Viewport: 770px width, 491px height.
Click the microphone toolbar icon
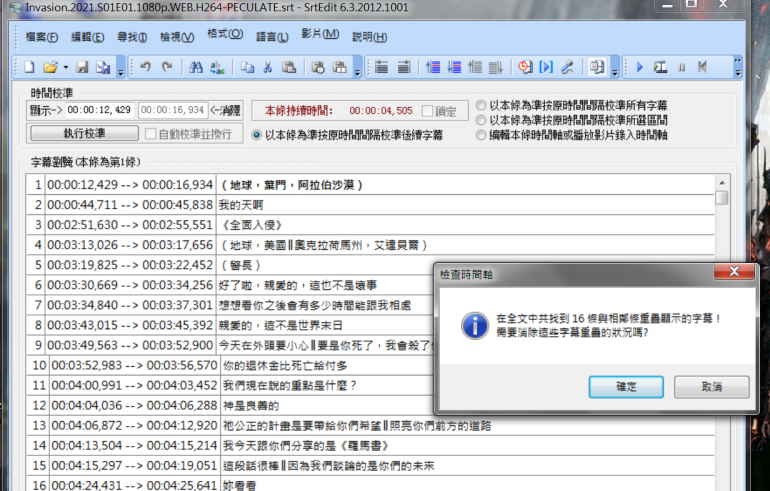(567, 67)
